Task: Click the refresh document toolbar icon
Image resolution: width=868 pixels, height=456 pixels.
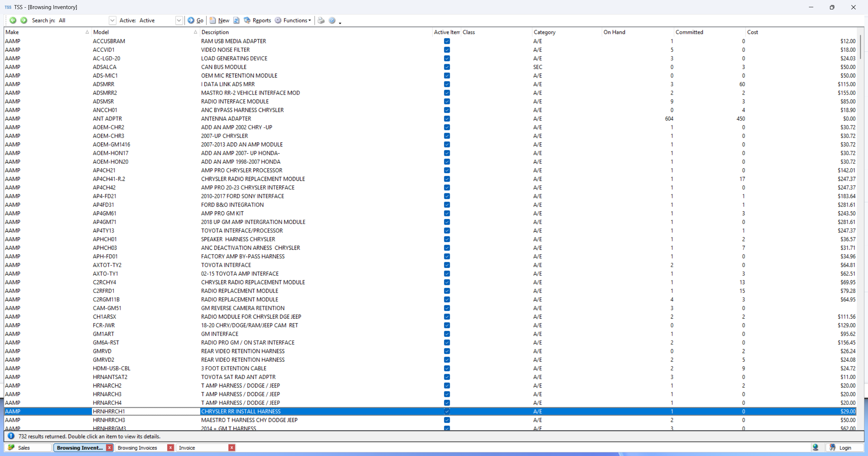Action: point(236,20)
